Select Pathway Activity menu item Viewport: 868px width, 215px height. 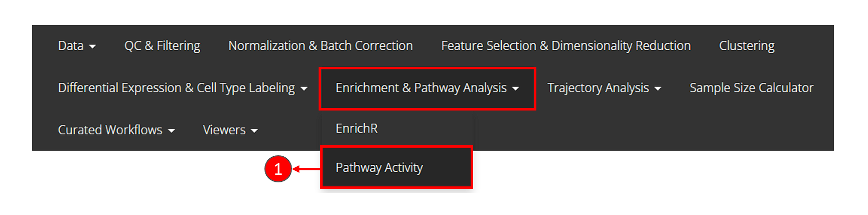[x=379, y=167]
